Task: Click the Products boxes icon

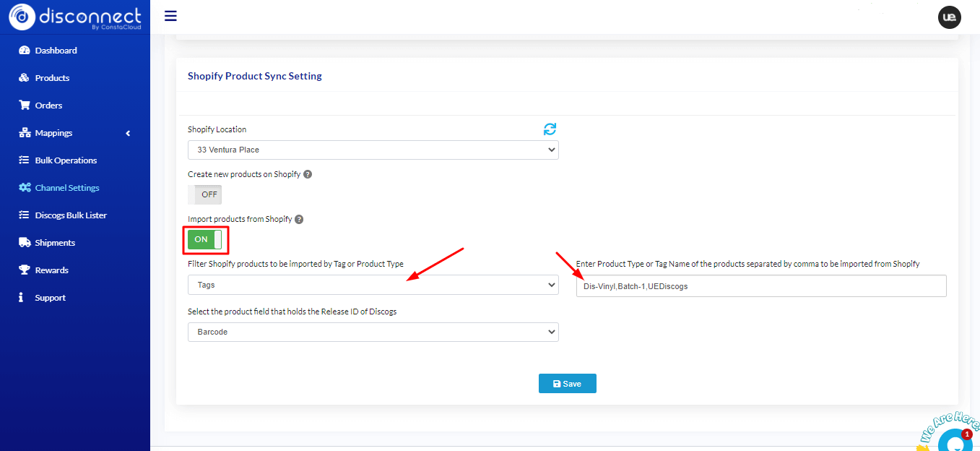Action: pyautogui.click(x=24, y=78)
